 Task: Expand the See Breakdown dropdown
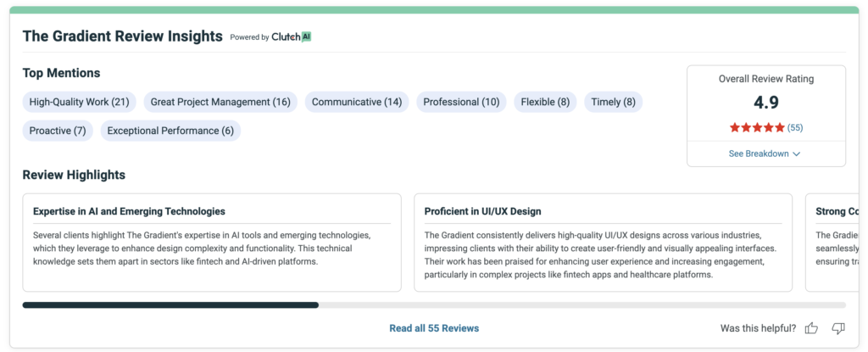coord(765,154)
